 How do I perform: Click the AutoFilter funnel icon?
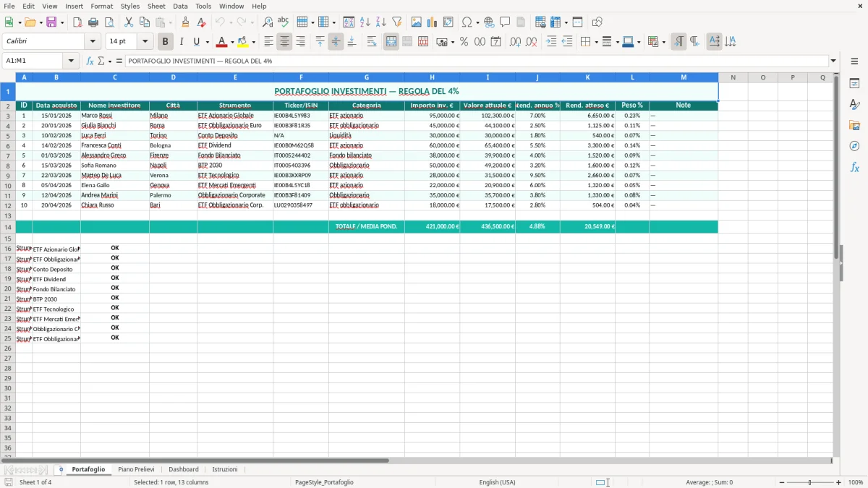tap(396, 22)
